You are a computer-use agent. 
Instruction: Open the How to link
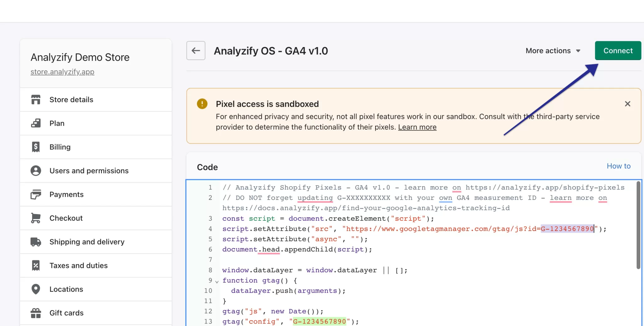(619, 166)
